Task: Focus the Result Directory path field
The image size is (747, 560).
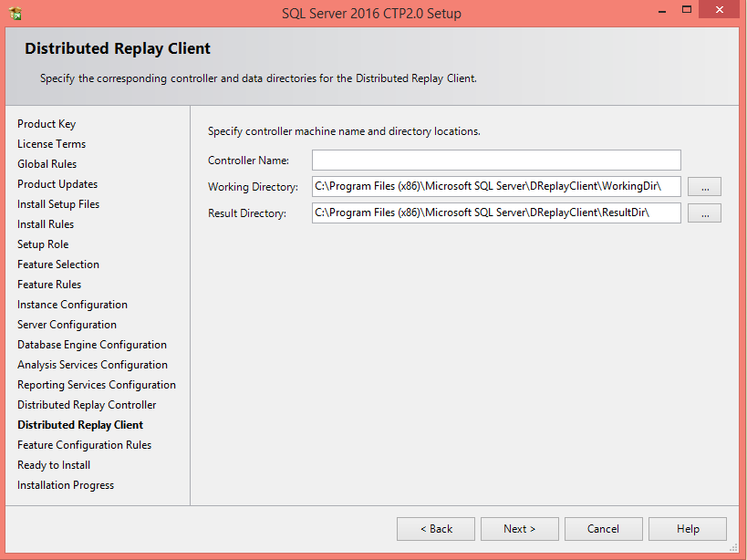Action: pos(496,213)
